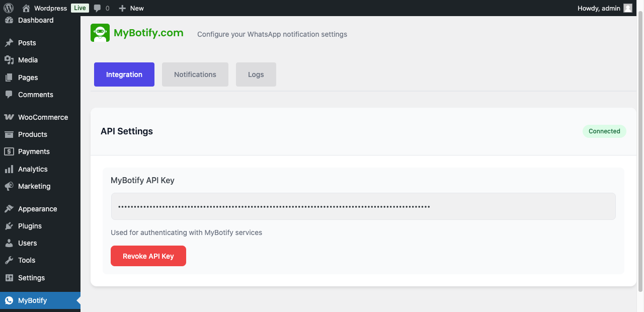
Task: Click the MyBotify.com brand title
Action: coord(148,33)
